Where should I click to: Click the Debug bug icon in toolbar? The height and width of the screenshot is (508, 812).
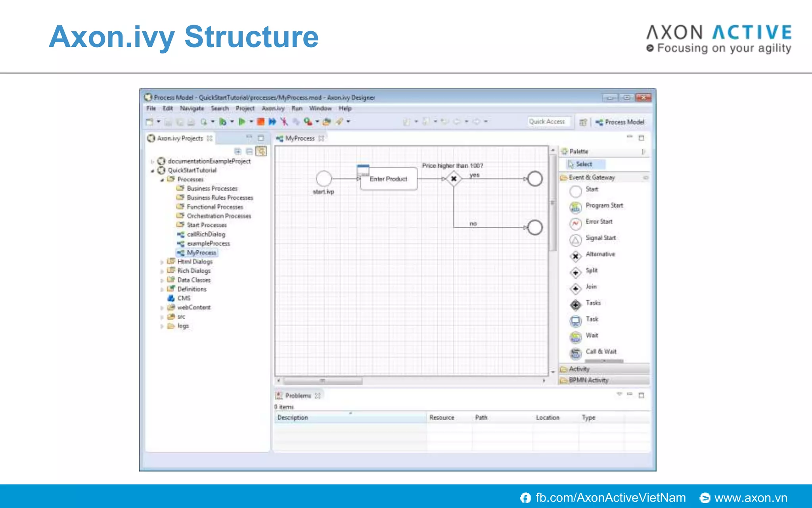(222, 122)
